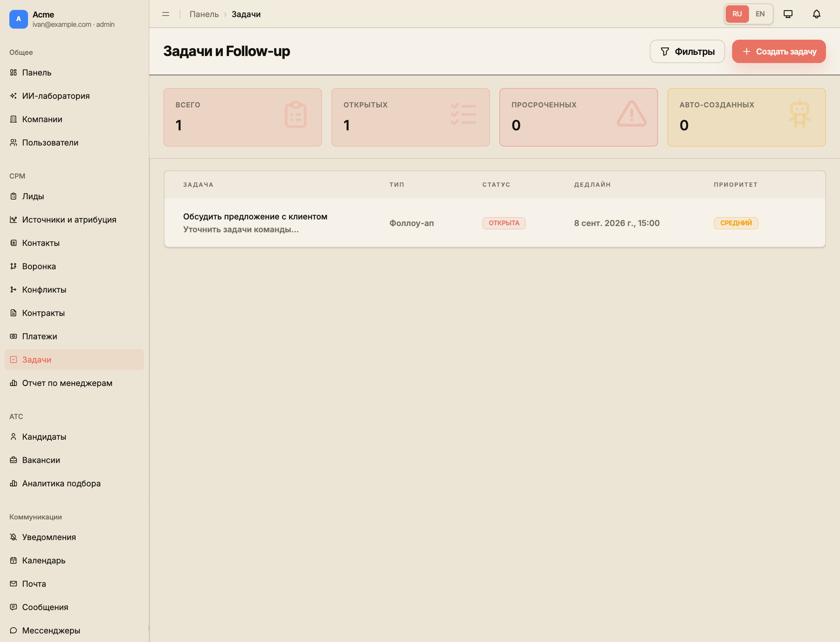This screenshot has height=642, width=840.
Task: Open Контакты section
Action: [74, 243]
